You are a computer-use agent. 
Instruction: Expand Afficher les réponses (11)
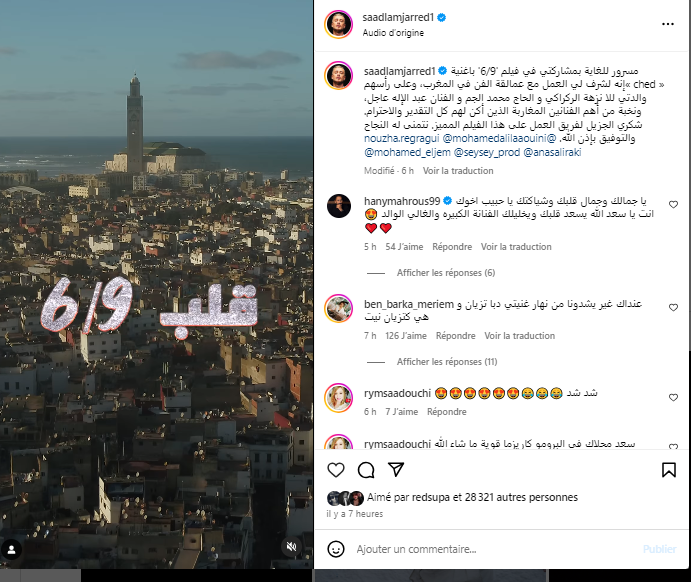(447, 362)
